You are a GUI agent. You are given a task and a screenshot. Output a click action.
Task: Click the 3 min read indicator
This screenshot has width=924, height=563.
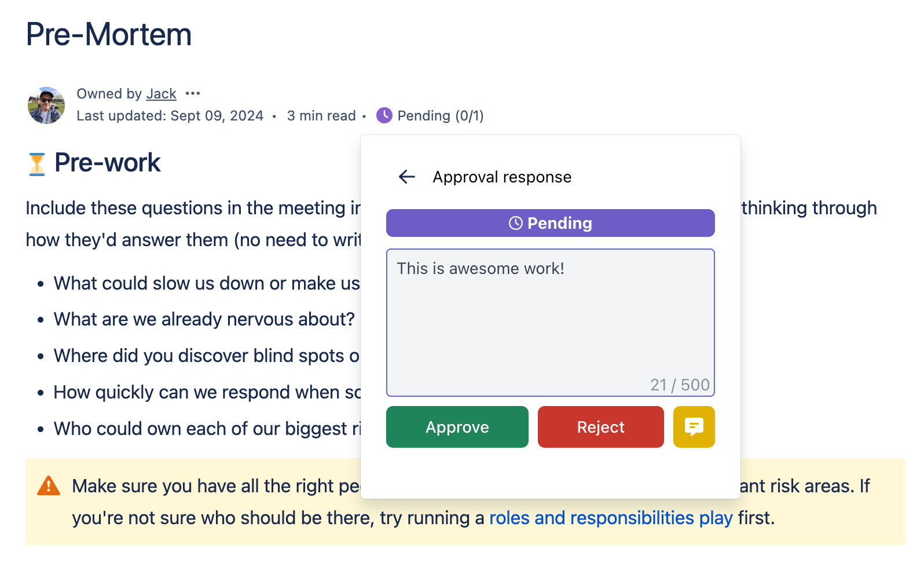coord(321,115)
